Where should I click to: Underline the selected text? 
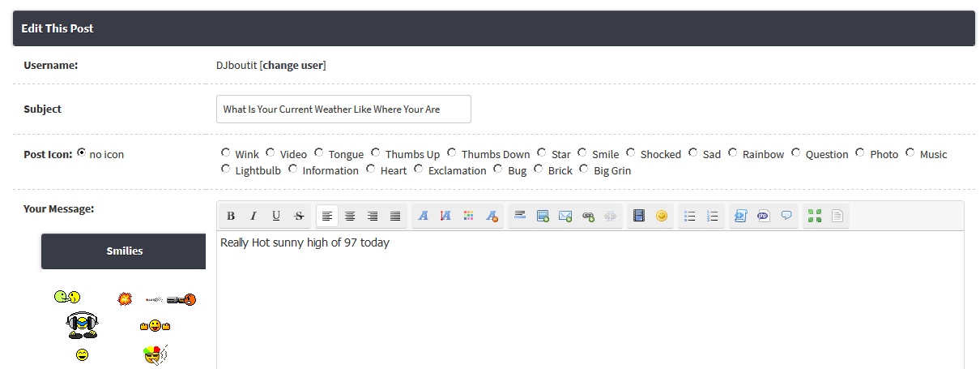pos(276,216)
